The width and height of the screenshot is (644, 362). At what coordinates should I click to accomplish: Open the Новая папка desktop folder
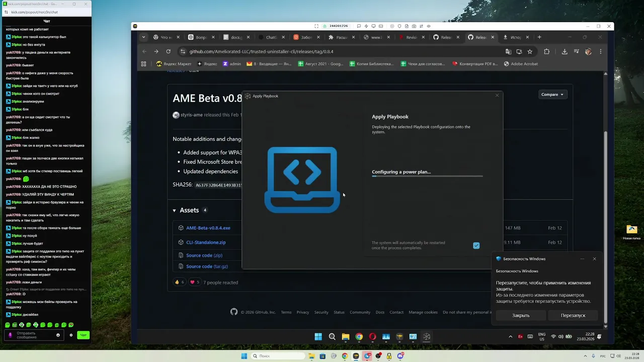click(x=632, y=232)
